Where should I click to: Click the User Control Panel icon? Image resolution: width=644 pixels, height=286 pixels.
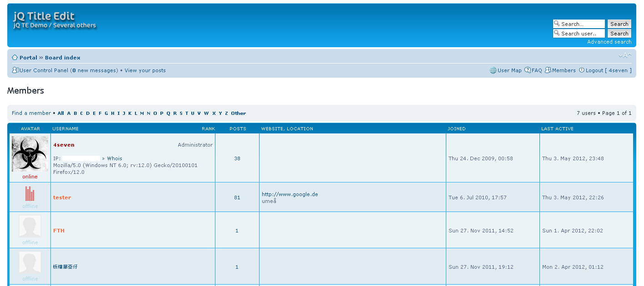tap(15, 70)
